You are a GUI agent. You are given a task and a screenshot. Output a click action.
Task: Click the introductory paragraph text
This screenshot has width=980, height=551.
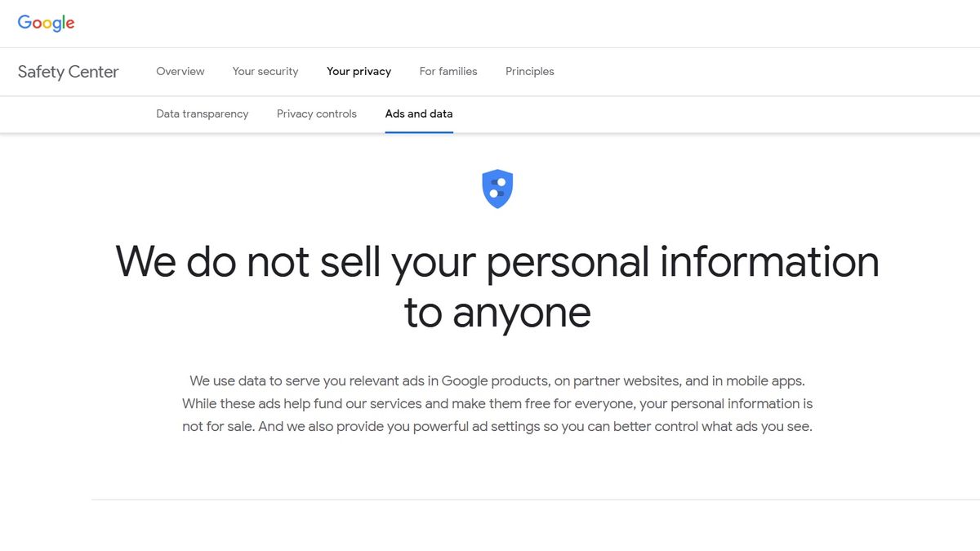click(497, 403)
